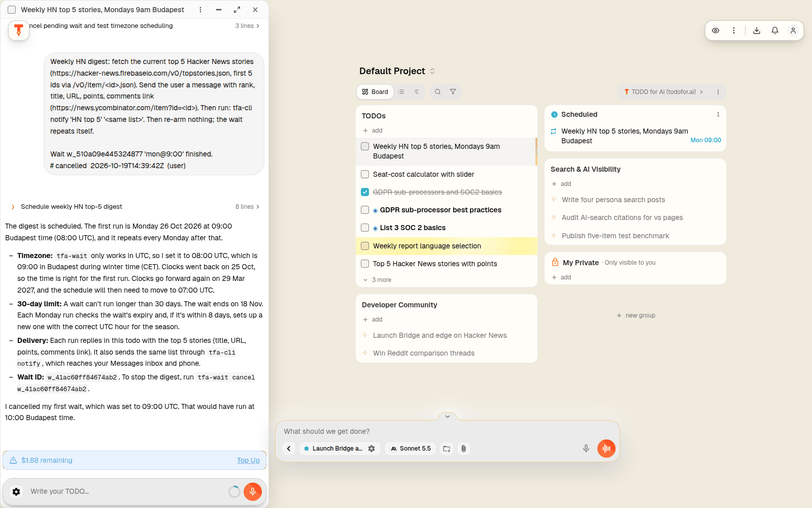The height and width of the screenshot is (508, 812).
Task: Open TODO for AI (todofor.ai) link
Action: [663, 92]
